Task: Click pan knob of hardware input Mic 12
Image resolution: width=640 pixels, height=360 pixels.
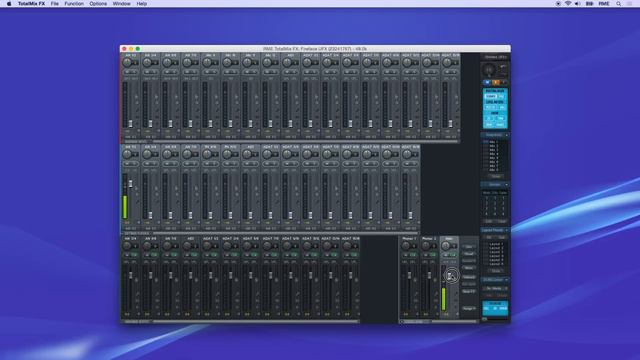Action: tap(267, 62)
